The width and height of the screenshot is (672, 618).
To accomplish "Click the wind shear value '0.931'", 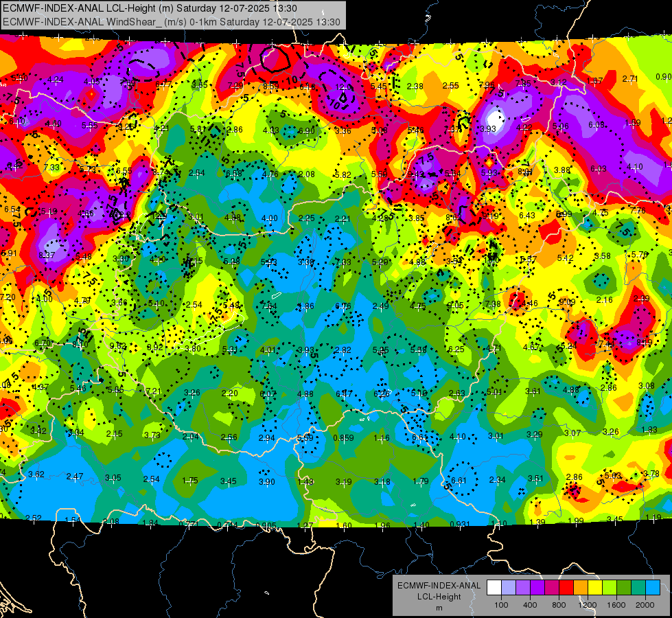I will pos(460,525).
